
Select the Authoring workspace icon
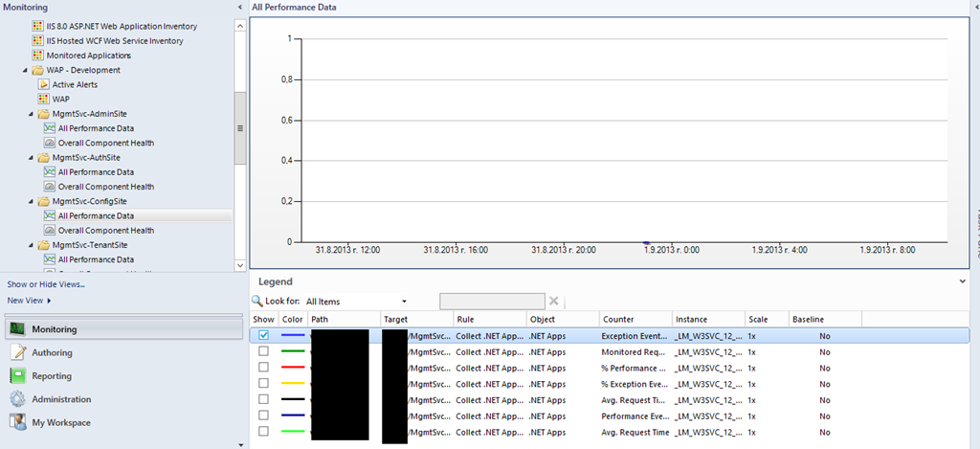click(x=17, y=352)
